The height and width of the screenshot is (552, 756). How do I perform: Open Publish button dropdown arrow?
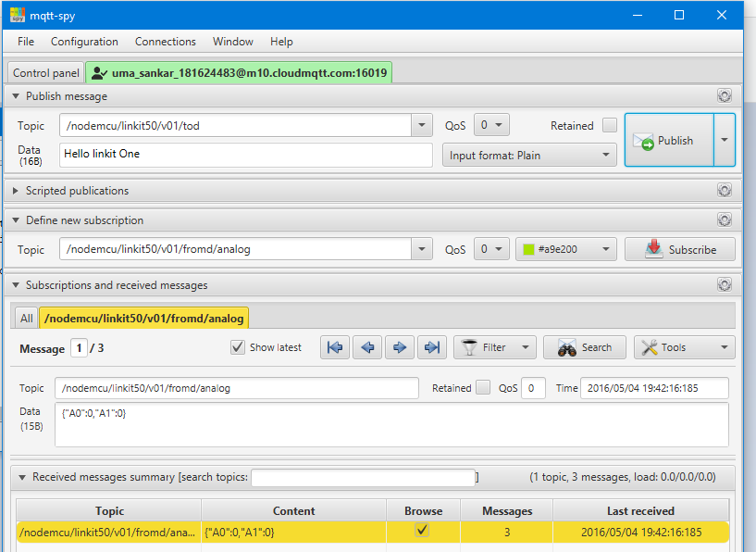coord(725,140)
